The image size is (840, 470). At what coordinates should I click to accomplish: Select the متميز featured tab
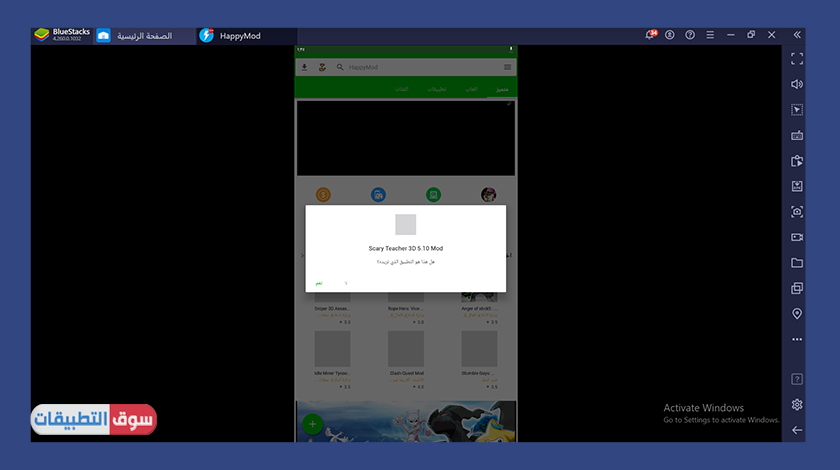coord(502,89)
